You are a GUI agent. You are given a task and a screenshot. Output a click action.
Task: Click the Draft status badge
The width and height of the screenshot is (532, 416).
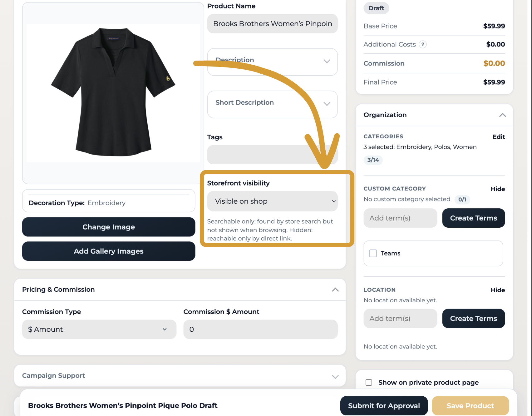[x=376, y=8]
